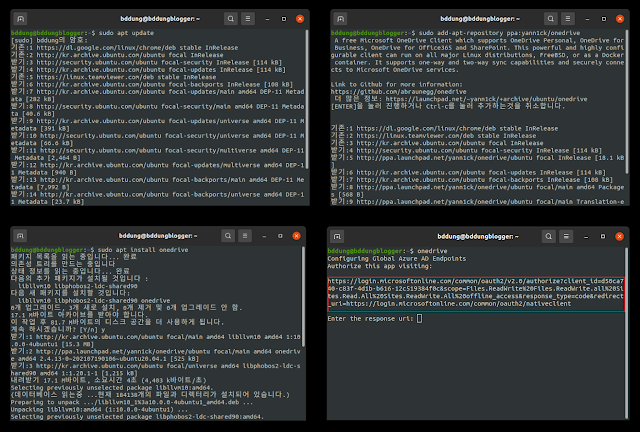Open the launchpad.net yann1ck onedrive archive link
Screen dimensions: 640x432
pyautogui.click(x=486, y=99)
